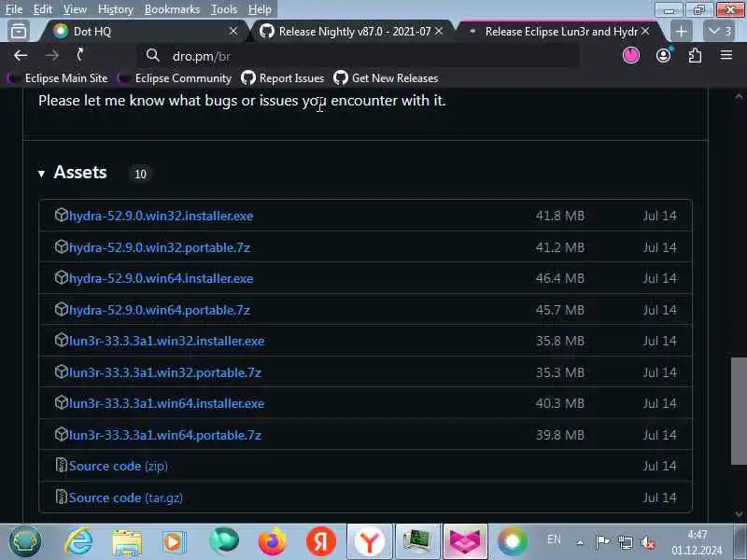Click package icon beside lun3r win64 portable
The height and width of the screenshot is (560, 747).
[61, 434]
